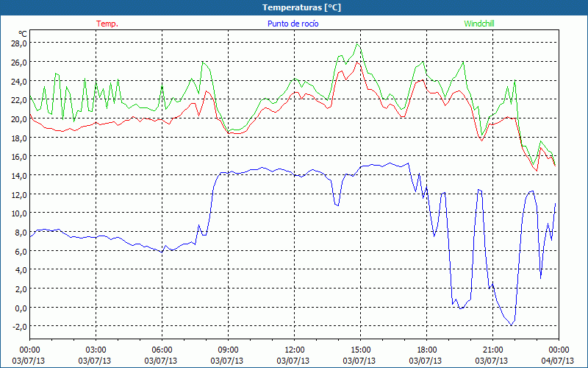588x368 pixels.
Task: Click the 16,0 y-axis value
Action: coord(19,157)
